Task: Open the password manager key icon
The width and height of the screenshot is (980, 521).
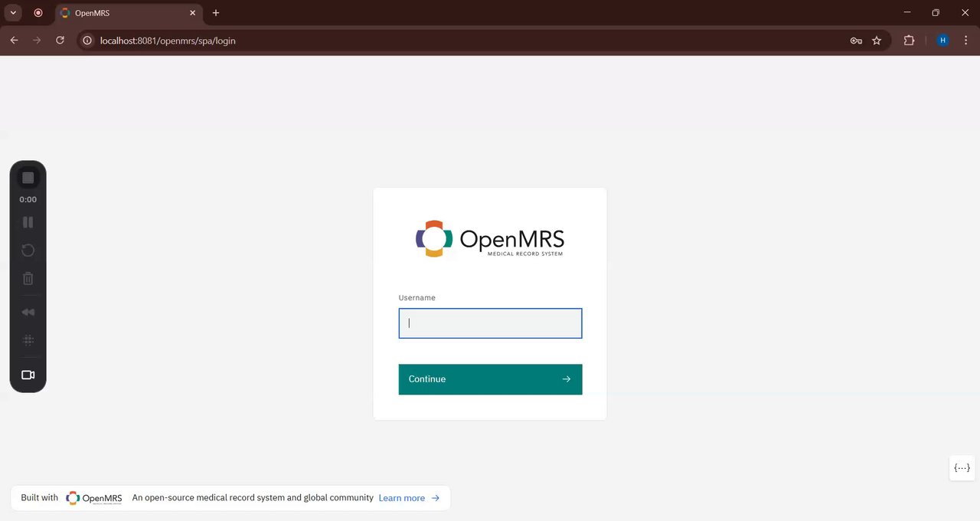Action: click(x=856, y=41)
